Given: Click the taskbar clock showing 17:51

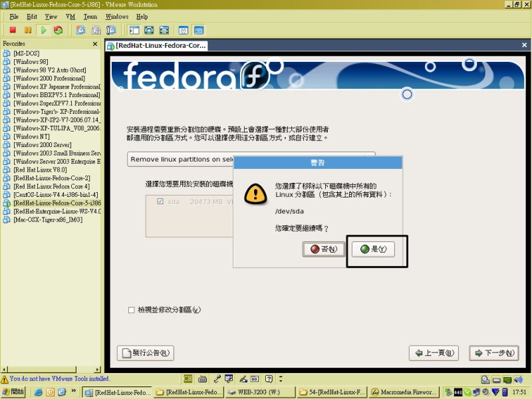Looking at the screenshot, I should pyautogui.click(x=519, y=392).
